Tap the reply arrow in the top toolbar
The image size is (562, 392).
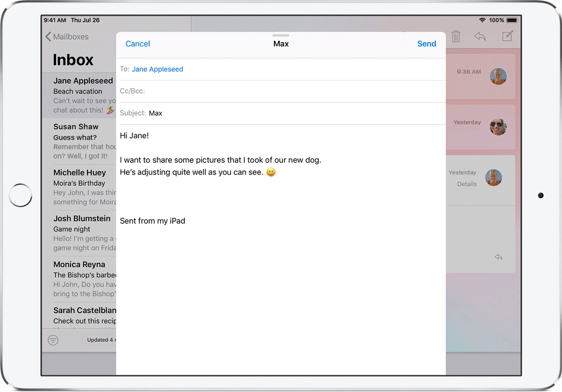(x=480, y=36)
